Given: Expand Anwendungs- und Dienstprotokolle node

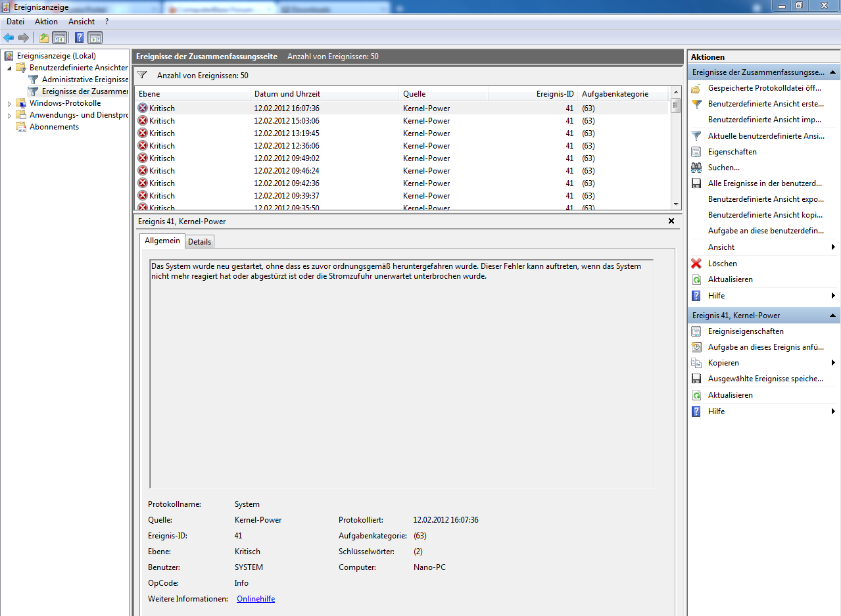Looking at the screenshot, I should point(9,115).
